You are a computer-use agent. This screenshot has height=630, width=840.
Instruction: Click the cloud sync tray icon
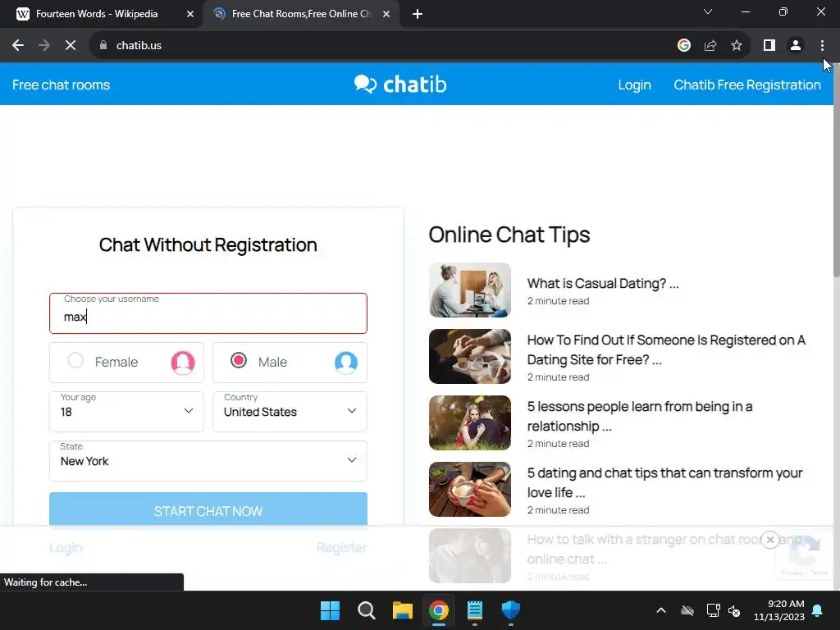pos(687,610)
